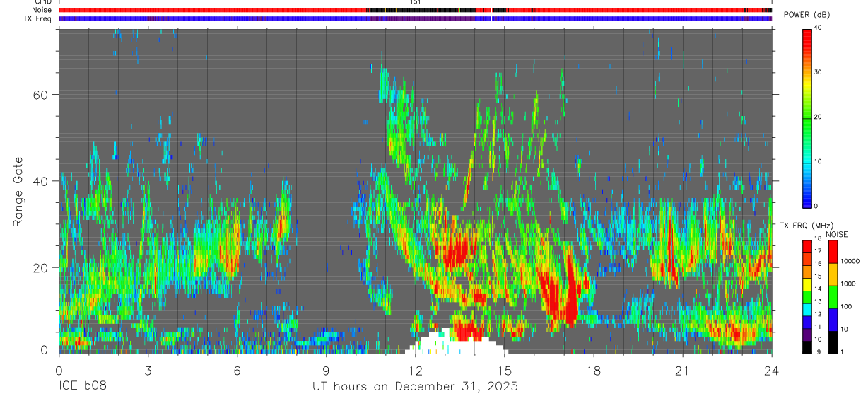Image resolution: width=868 pixels, height=401 pixels.
Task: Click the x-axis tick label '3'
Action: (x=148, y=370)
